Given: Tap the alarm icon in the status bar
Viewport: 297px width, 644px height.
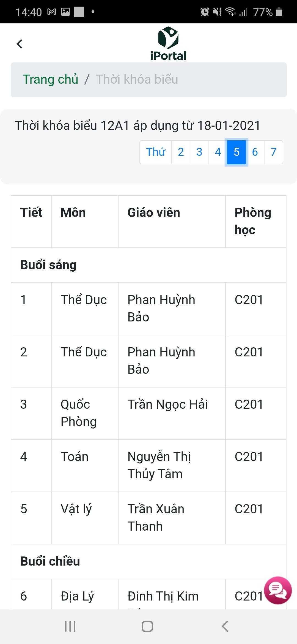Looking at the screenshot, I should click(x=205, y=12).
